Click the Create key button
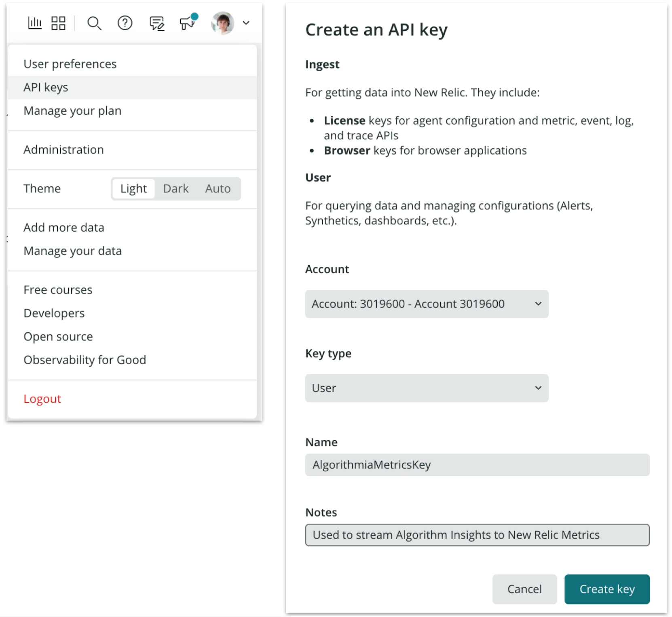The image size is (672, 617). [x=606, y=589]
